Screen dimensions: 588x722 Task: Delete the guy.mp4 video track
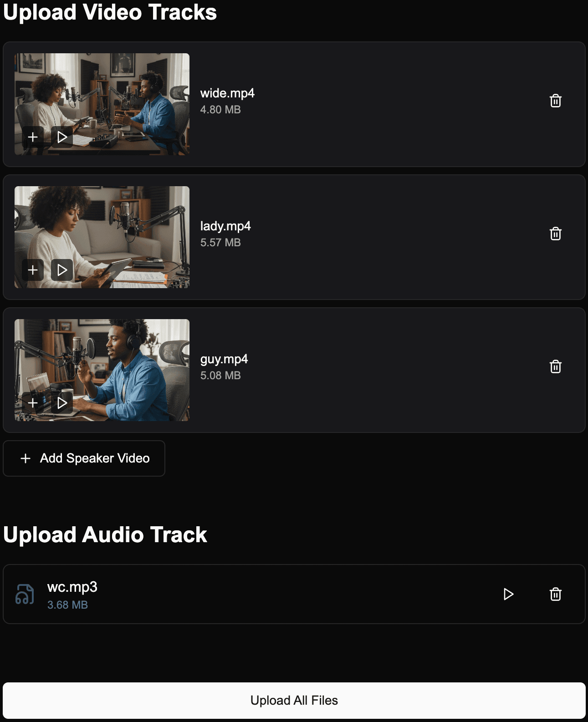coord(555,366)
